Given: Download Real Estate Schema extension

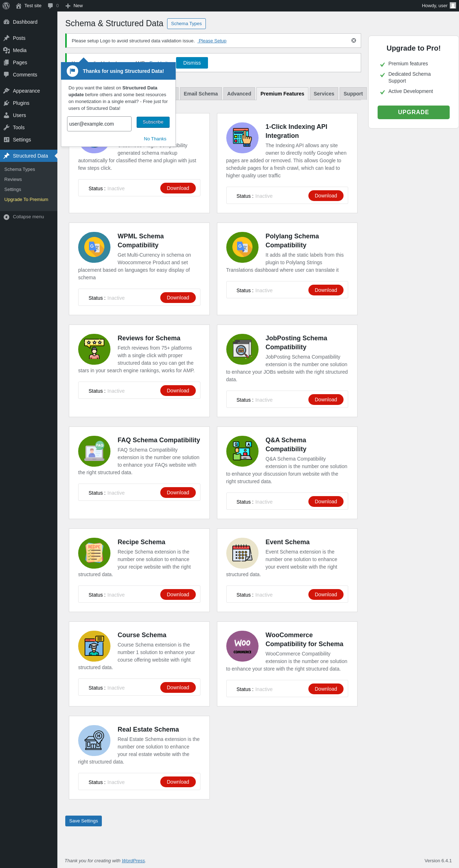Looking at the screenshot, I should point(178,782).
